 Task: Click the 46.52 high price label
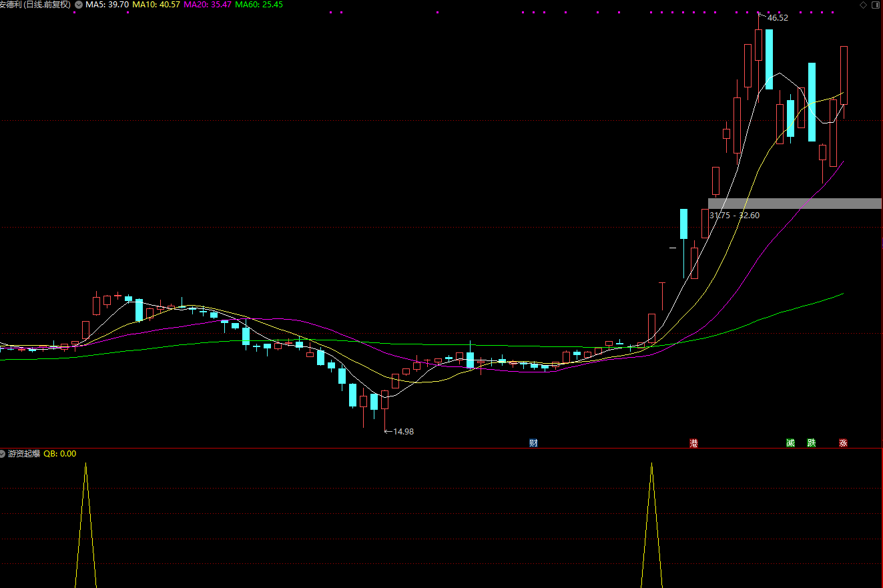[x=778, y=18]
